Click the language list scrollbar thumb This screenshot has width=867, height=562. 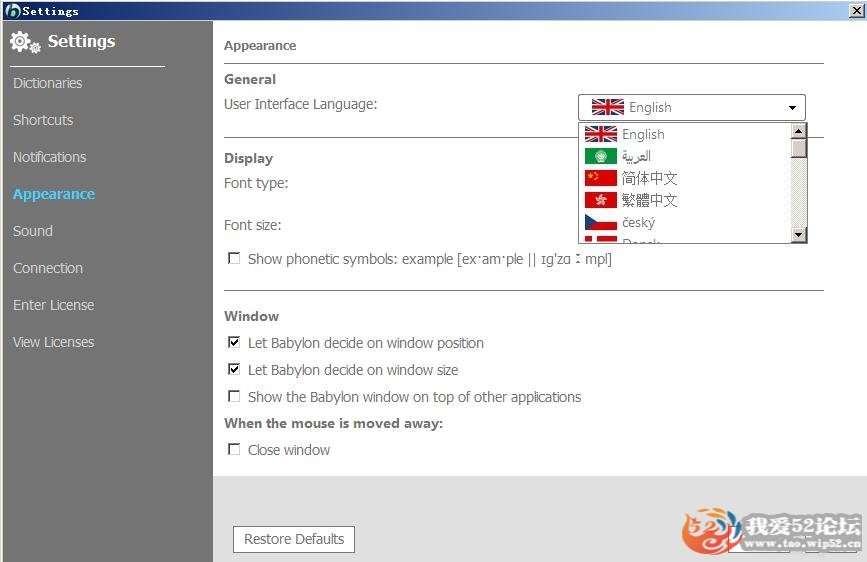pyautogui.click(x=798, y=148)
